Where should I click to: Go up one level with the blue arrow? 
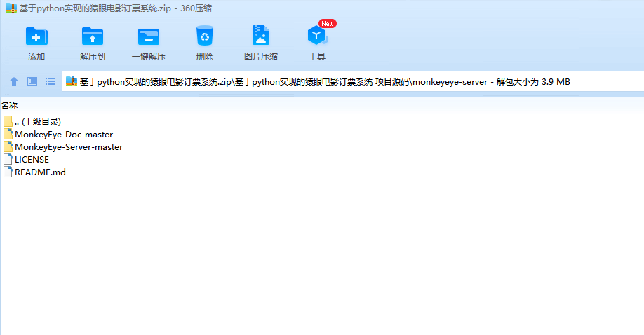coord(14,81)
